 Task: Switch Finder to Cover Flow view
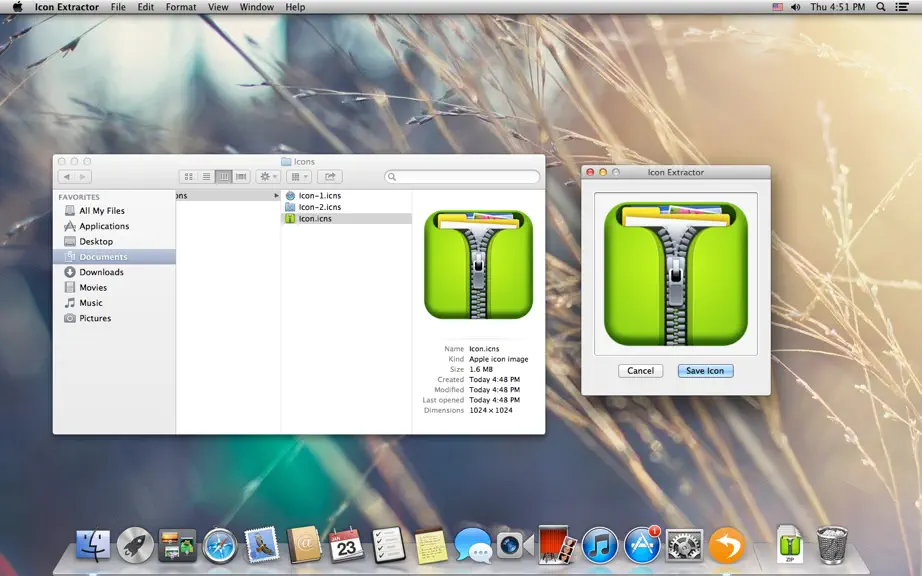pos(241,176)
